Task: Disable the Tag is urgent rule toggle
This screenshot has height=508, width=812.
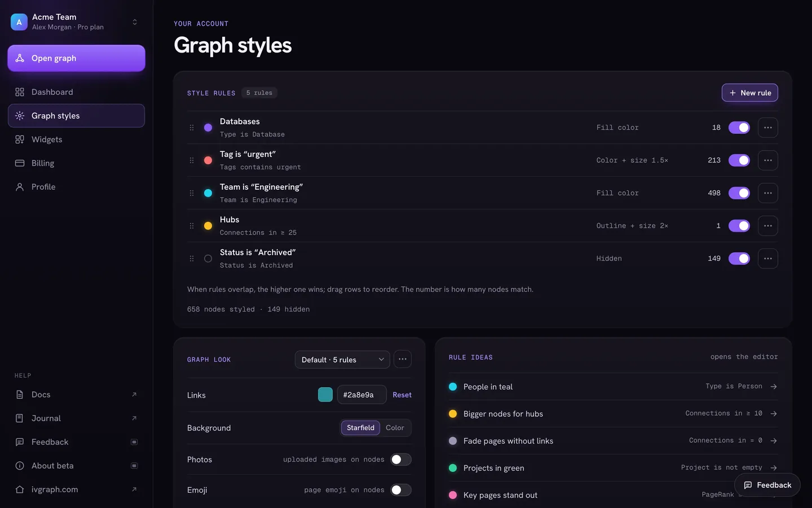Action: point(739,160)
